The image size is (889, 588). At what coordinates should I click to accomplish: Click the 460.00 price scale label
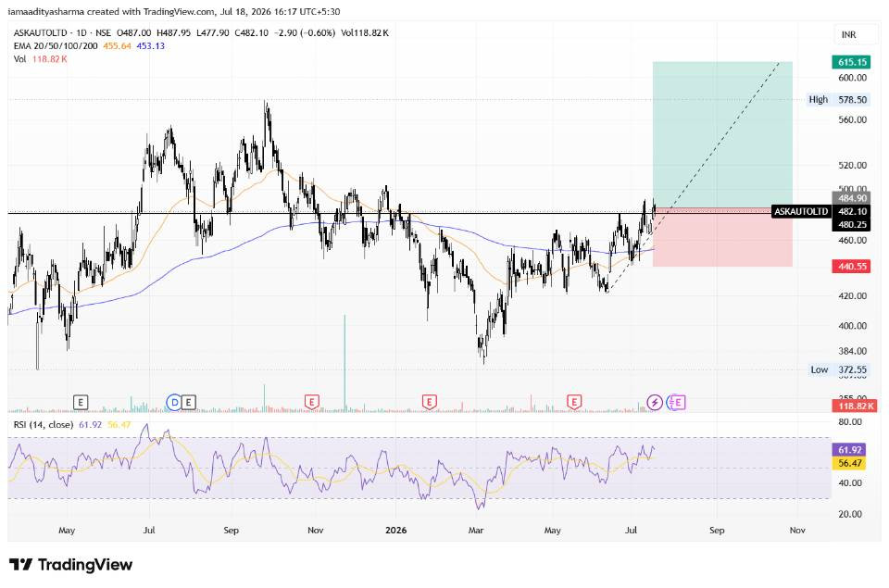[x=853, y=241]
